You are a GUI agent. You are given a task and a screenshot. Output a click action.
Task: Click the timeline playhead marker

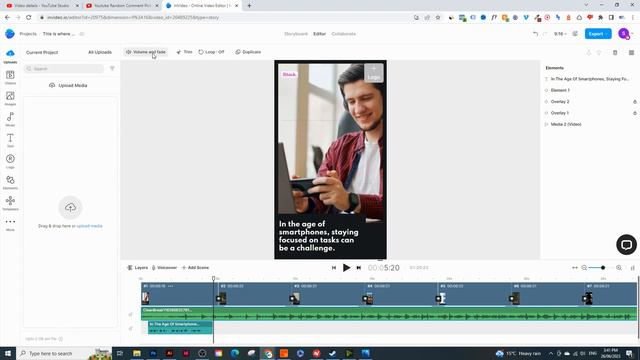coord(213,278)
